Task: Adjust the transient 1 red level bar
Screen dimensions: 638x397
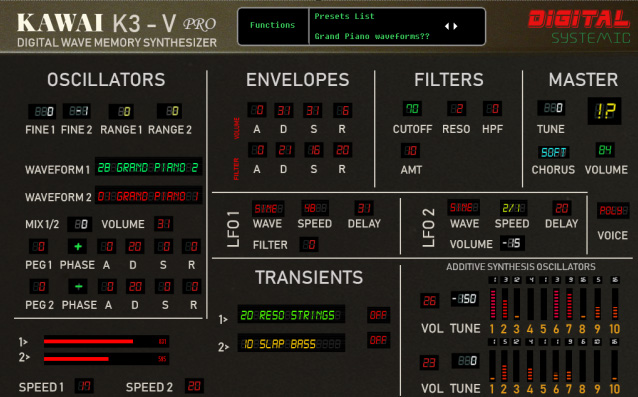Action: coord(106,341)
